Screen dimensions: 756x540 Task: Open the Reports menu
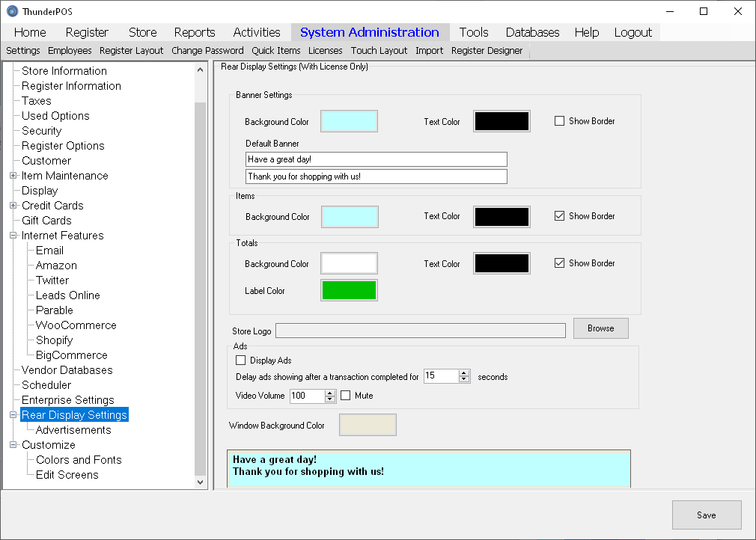pos(195,32)
